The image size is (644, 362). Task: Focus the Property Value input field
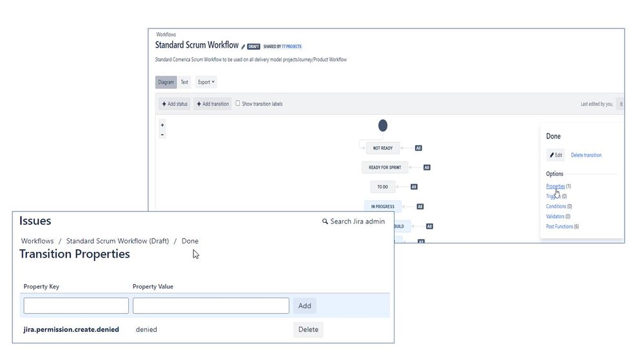tap(211, 306)
